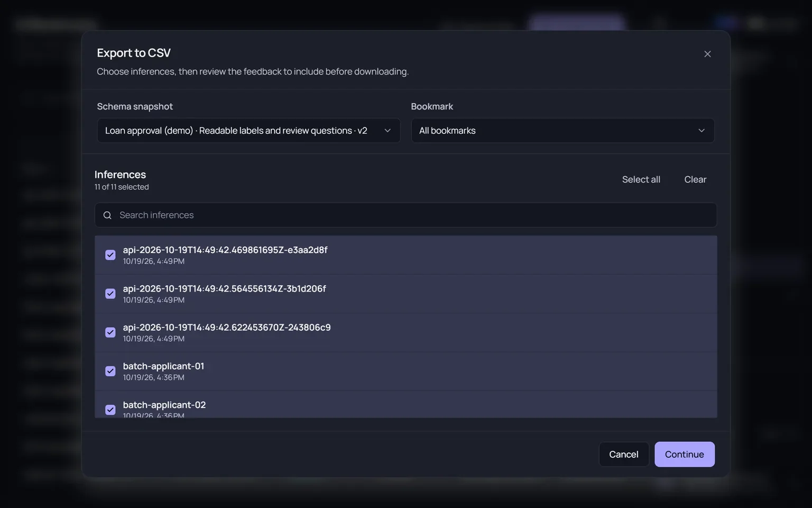Cancel the CSV export
812x508 pixels.
click(624, 455)
